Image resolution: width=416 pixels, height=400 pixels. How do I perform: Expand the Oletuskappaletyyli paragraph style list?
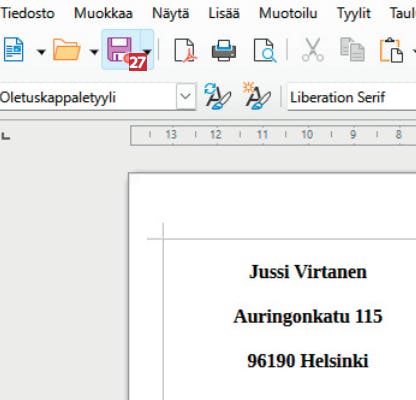pyautogui.click(x=186, y=96)
